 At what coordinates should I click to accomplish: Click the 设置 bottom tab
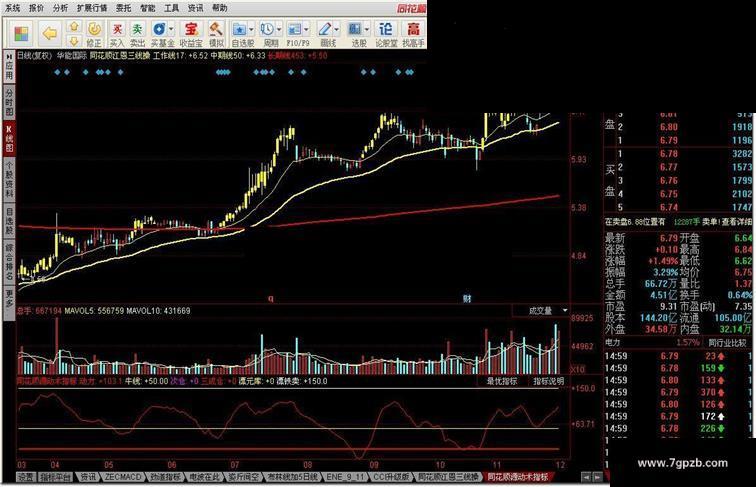(x=25, y=477)
